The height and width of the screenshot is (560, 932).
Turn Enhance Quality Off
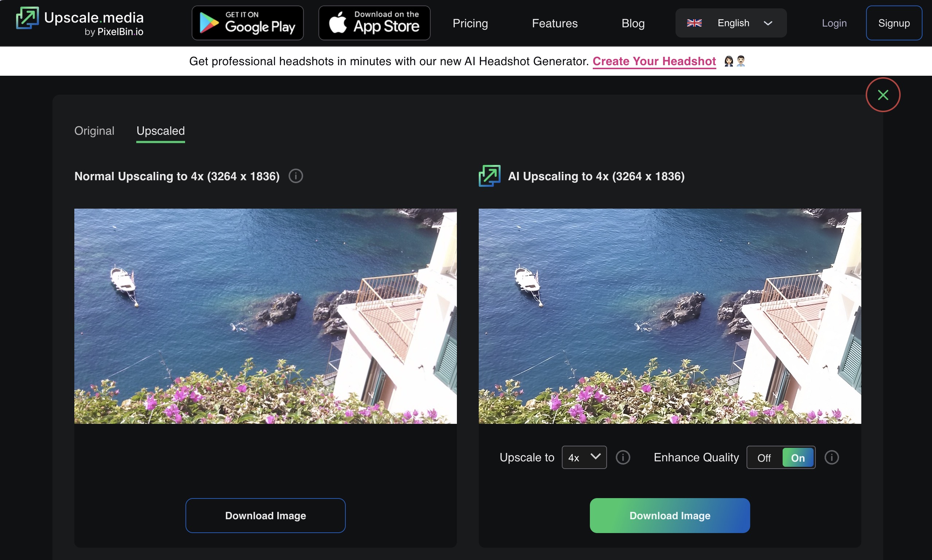point(764,458)
